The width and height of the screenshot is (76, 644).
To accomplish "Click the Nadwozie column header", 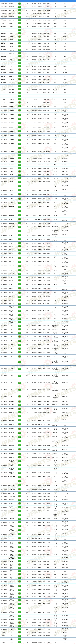I will (55, 1).
